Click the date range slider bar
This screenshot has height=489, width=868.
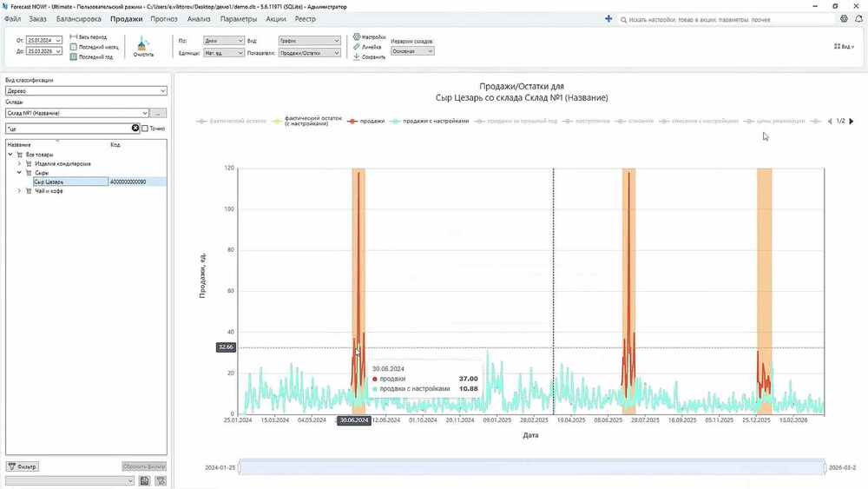pyautogui.click(x=532, y=467)
